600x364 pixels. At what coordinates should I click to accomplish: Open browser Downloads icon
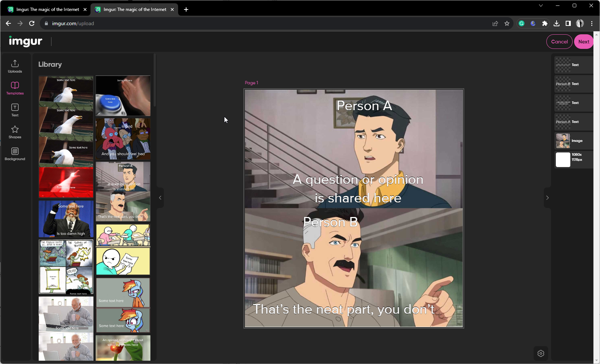(557, 23)
